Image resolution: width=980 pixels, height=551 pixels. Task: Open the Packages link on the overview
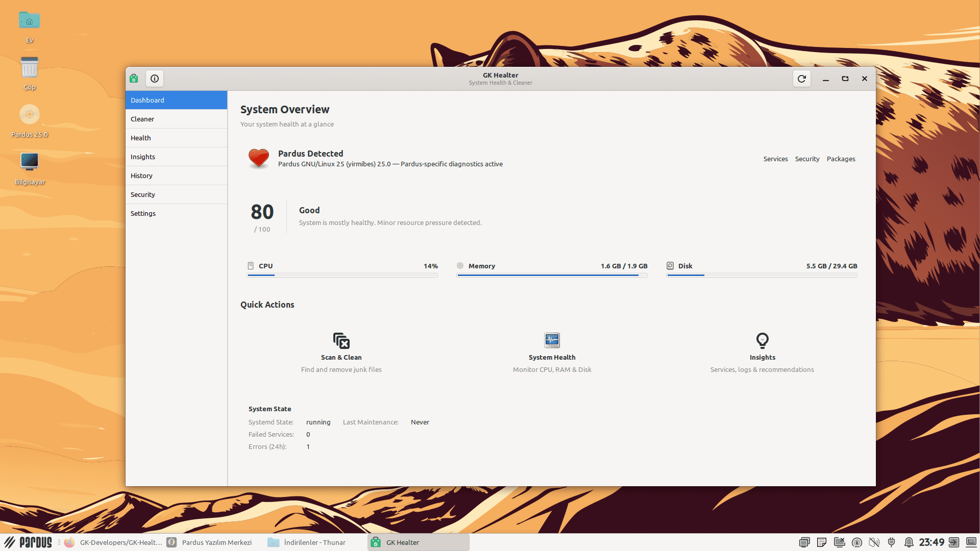[x=841, y=159]
